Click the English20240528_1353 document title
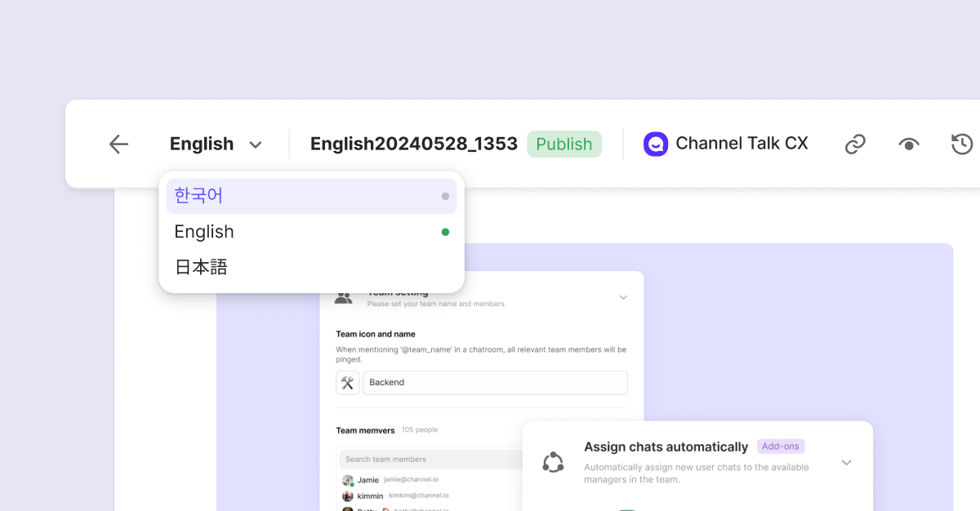The width and height of the screenshot is (980, 511). (414, 144)
